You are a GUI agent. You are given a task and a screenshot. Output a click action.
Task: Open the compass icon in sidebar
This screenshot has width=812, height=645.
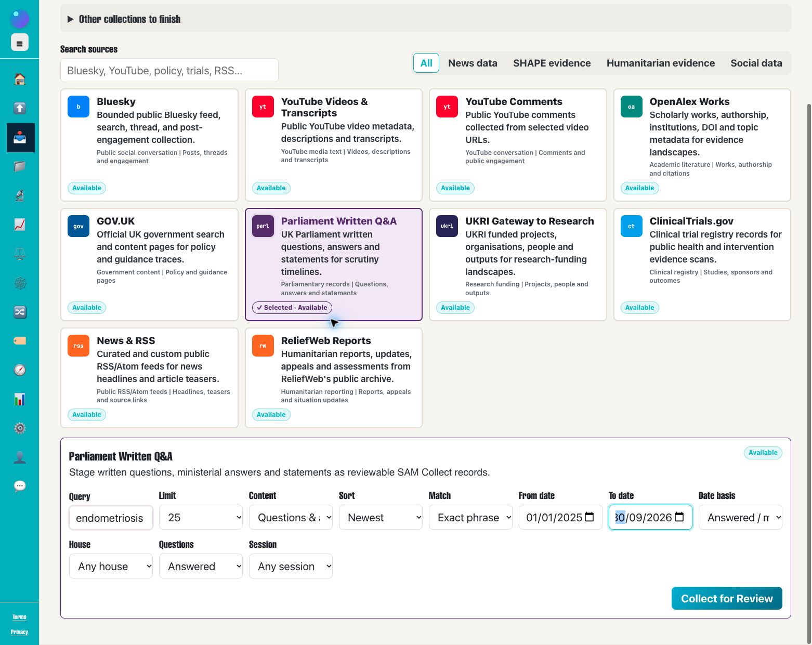click(x=20, y=370)
